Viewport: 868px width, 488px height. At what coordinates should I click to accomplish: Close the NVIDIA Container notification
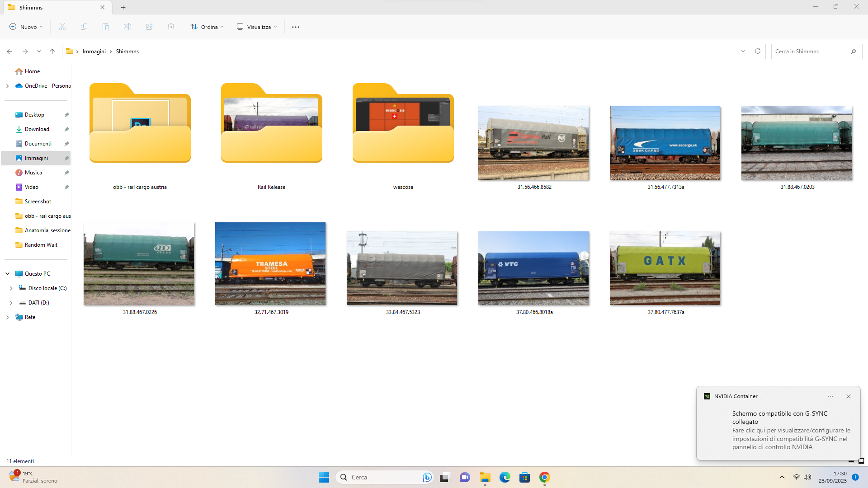tap(849, 396)
